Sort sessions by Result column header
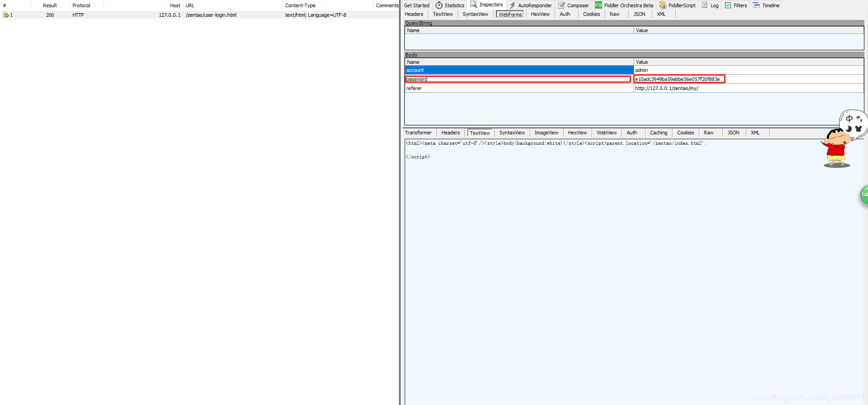 [50, 5]
